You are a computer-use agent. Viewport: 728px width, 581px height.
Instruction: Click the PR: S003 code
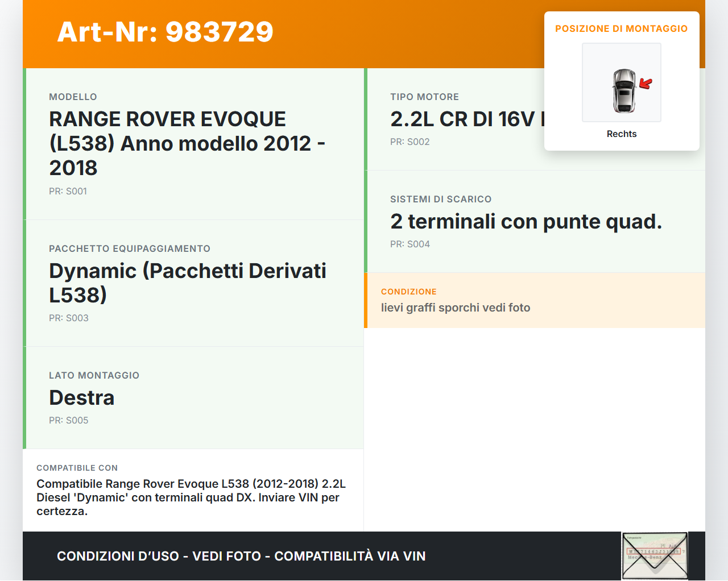click(x=68, y=318)
